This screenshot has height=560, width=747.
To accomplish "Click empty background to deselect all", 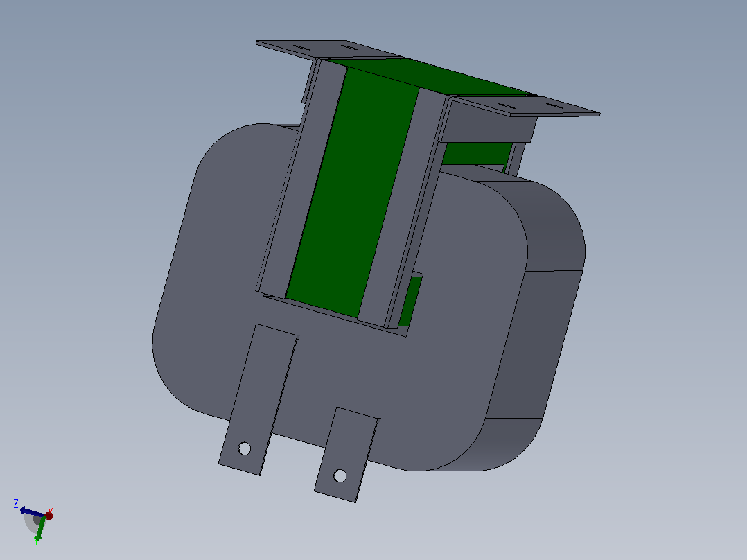I will click(x=96, y=143).
